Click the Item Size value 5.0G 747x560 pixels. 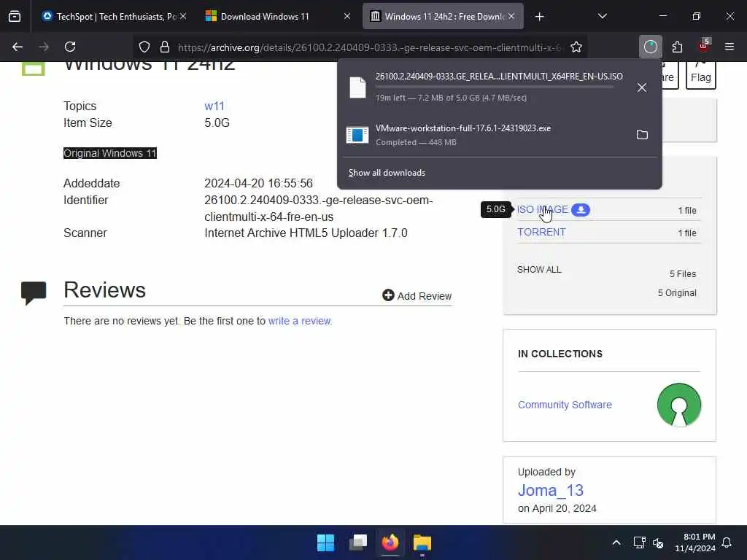pyautogui.click(x=217, y=122)
